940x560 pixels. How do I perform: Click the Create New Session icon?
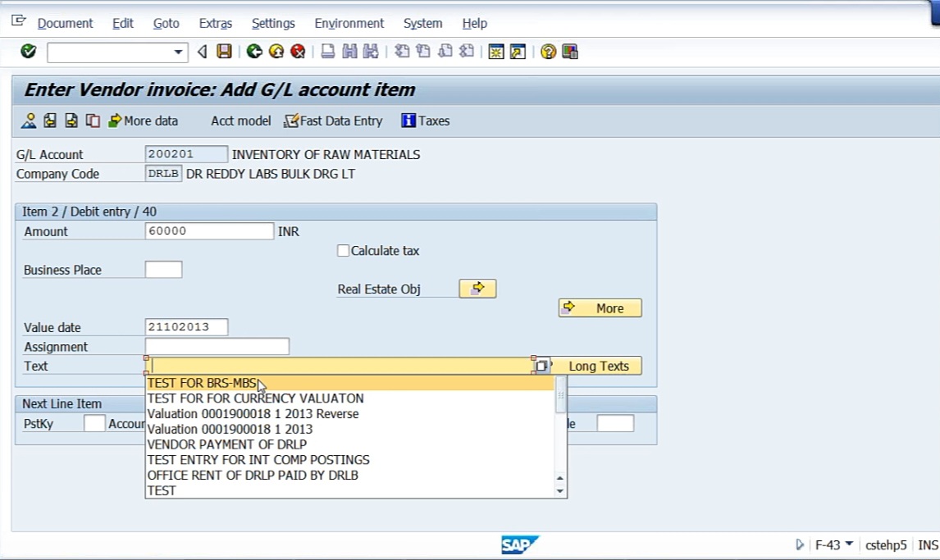click(495, 52)
